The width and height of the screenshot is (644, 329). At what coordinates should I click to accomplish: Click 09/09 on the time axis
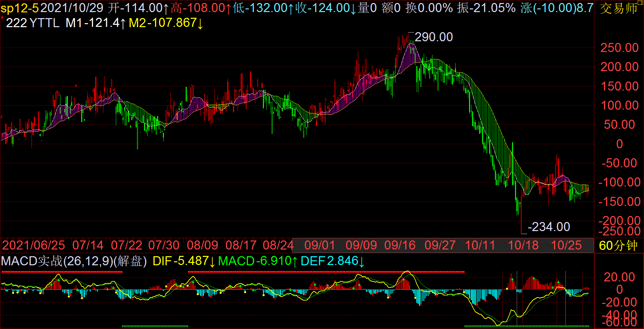[361, 245]
